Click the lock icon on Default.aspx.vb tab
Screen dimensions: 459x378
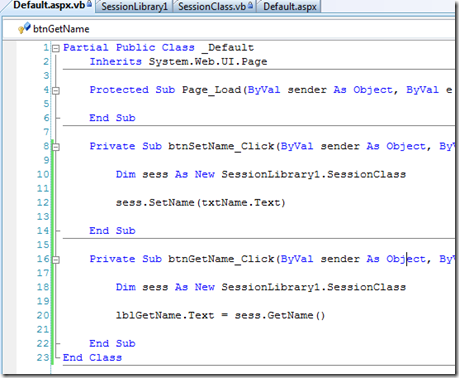(x=89, y=4)
